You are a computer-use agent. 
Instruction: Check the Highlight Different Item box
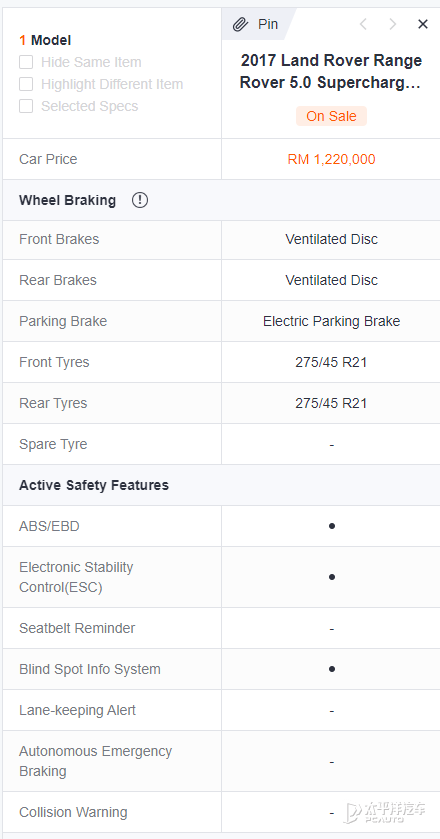point(26,84)
